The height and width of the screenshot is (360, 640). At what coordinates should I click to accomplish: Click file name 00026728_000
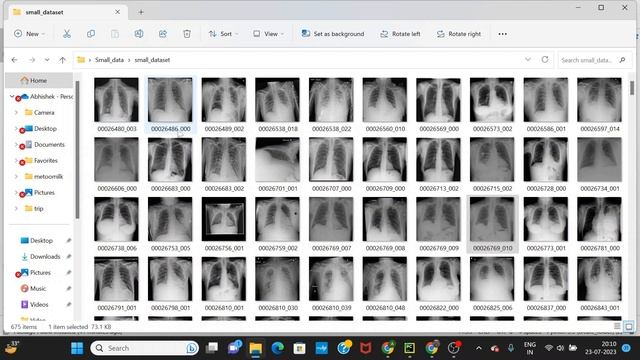pyautogui.click(x=546, y=189)
